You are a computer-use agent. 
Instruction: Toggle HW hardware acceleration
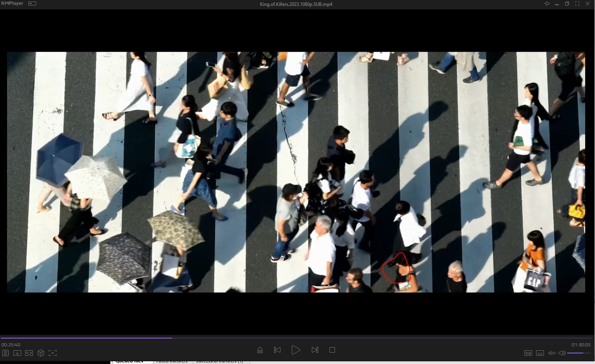[x=528, y=353]
